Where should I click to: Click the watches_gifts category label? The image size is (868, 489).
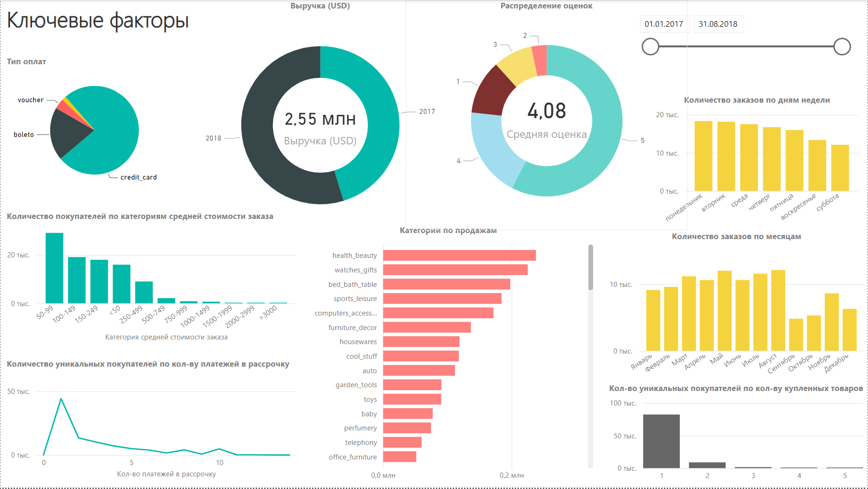coord(355,270)
